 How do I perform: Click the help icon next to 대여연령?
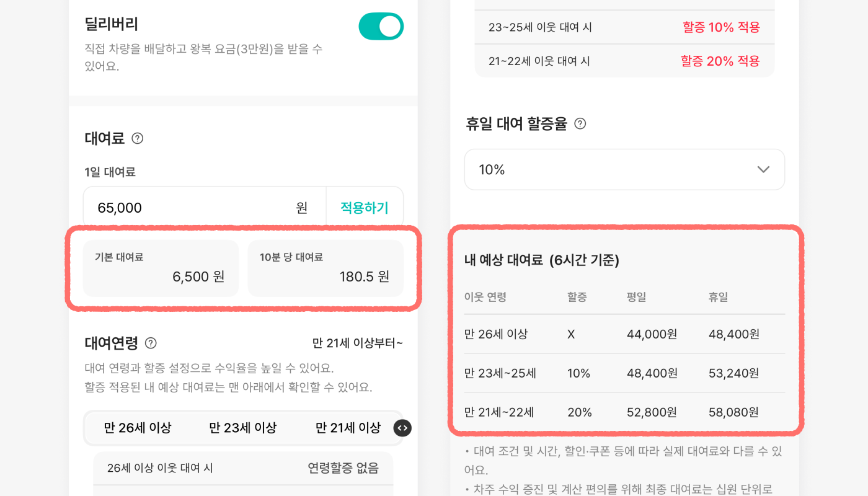tap(152, 343)
